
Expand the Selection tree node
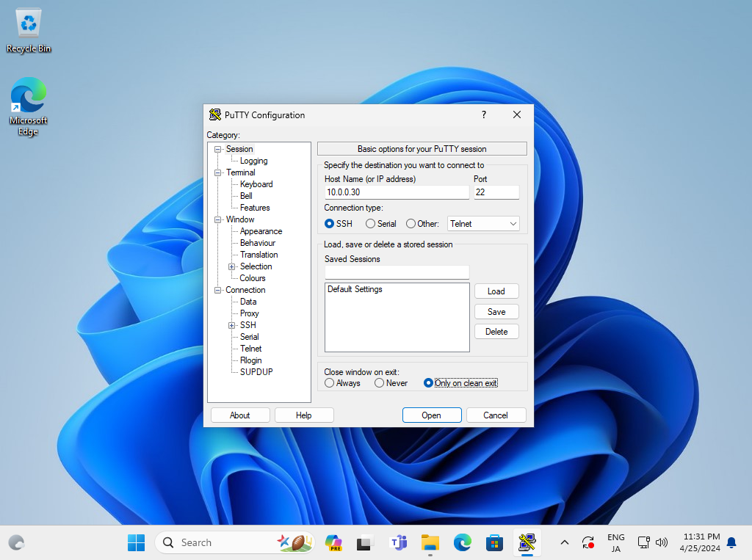pos(231,266)
